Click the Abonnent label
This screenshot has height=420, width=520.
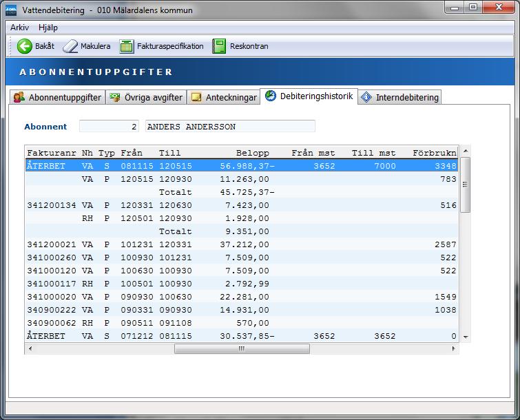[45, 126]
